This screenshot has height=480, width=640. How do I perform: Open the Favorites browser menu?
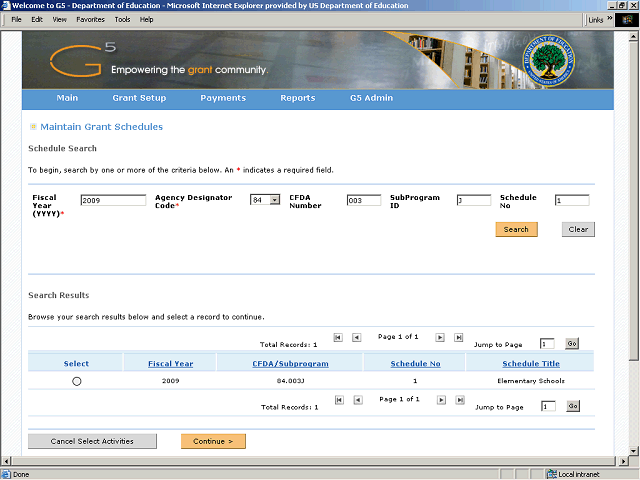pyautogui.click(x=90, y=19)
